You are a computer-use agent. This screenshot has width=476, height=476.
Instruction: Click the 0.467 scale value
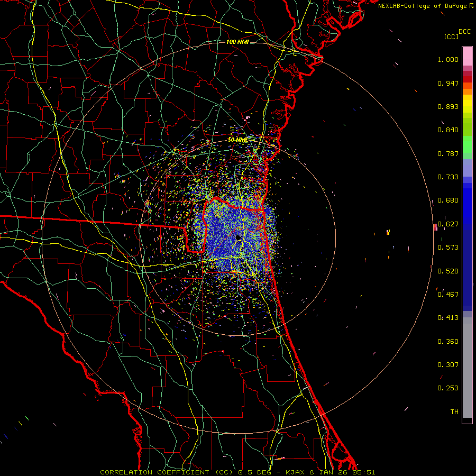point(448,295)
